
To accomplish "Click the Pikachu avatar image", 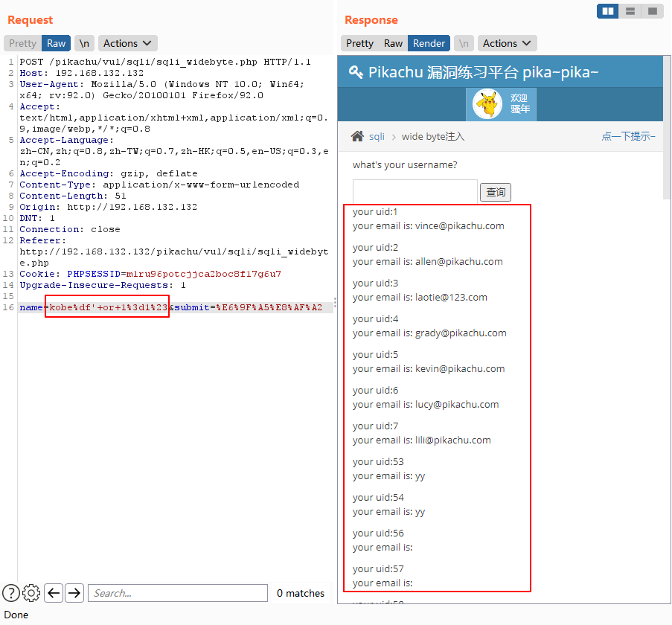I will coord(487,103).
